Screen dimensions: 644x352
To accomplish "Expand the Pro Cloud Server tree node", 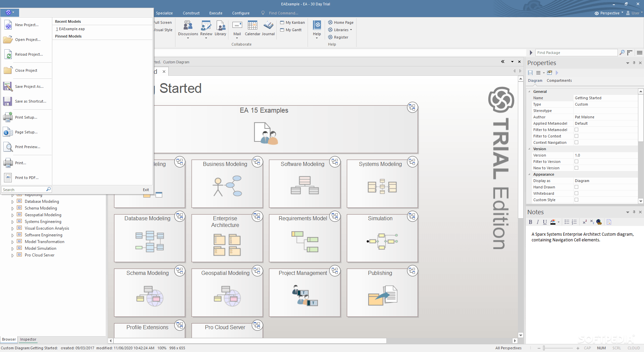I will pos(12,255).
